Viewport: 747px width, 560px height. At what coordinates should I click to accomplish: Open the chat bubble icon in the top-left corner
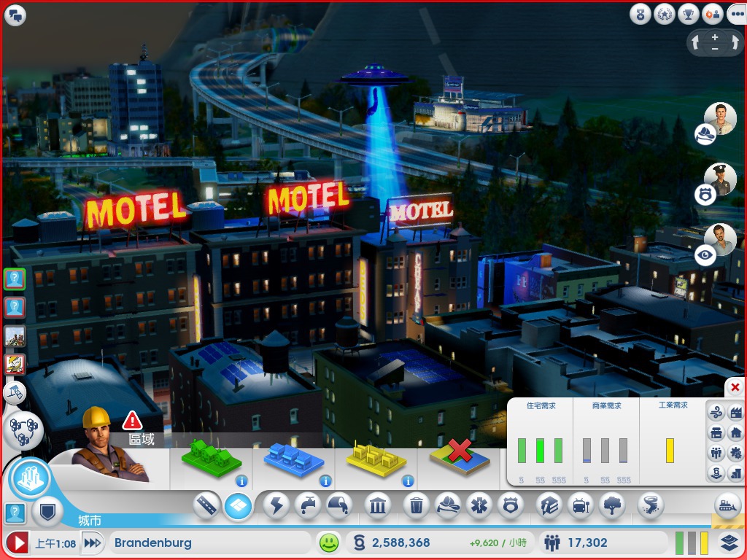point(15,15)
